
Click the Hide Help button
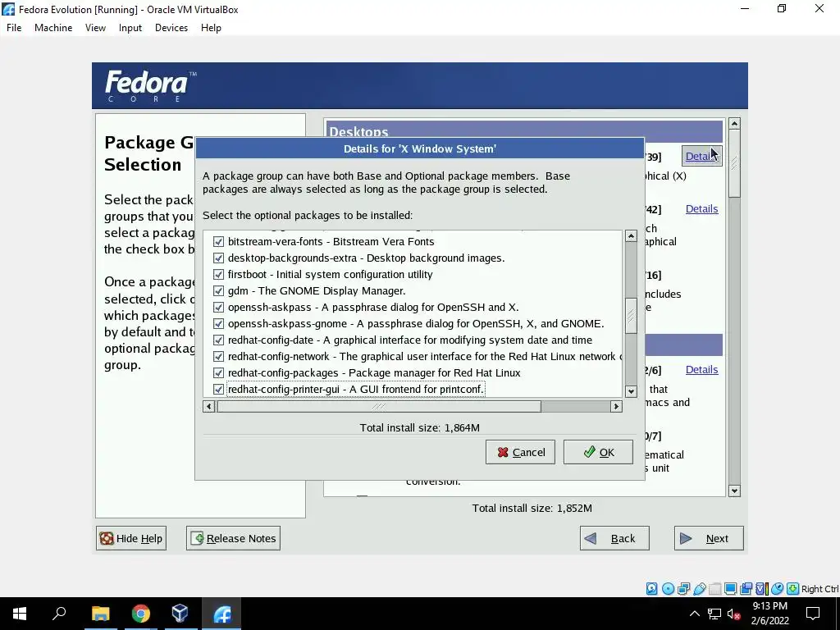click(131, 538)
